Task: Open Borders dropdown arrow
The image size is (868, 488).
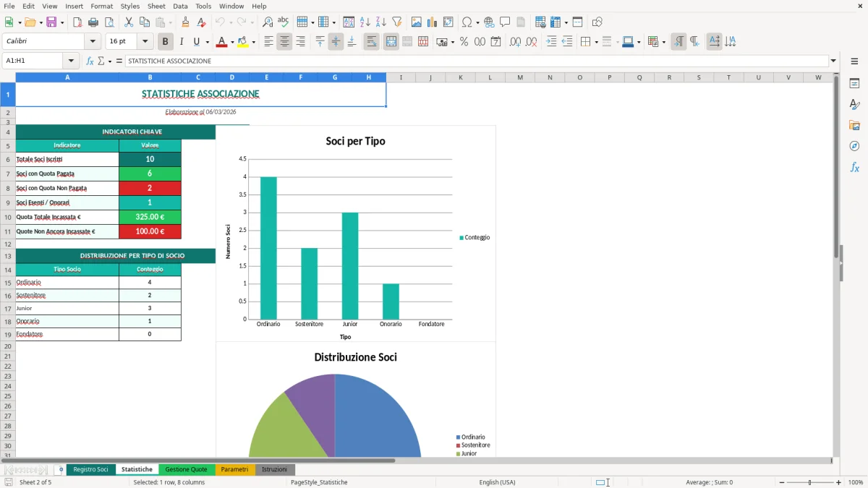Action: click(x=596, y=42)
